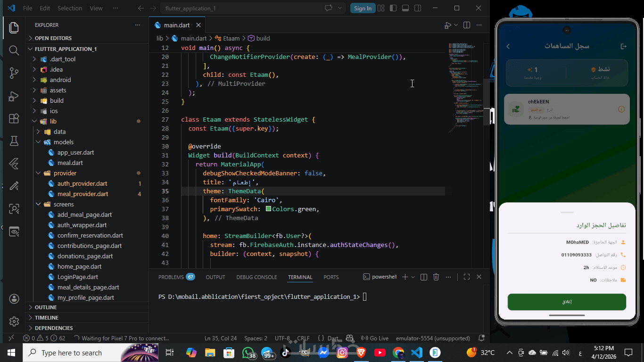Open the Extensions view
The image size is (644, 362).
tap(14, 119)
